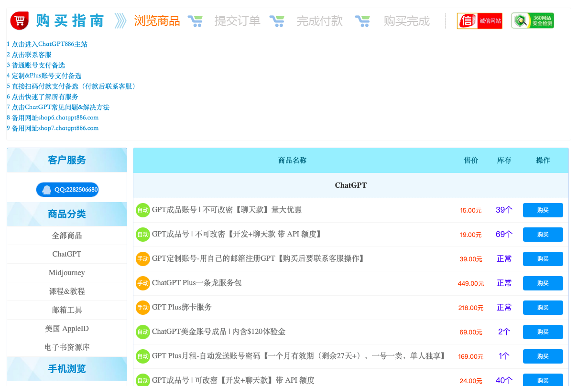Screen dimensions: 588x386
Task: Click cart icon before 购买完成 step
Action: pos(363,21)
